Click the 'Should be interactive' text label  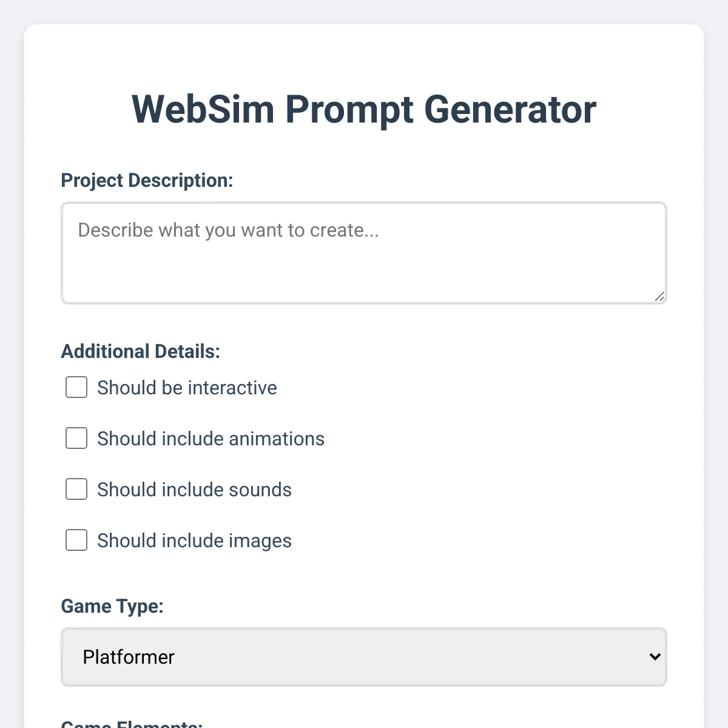pyautogui.click(x=187, y=387)
